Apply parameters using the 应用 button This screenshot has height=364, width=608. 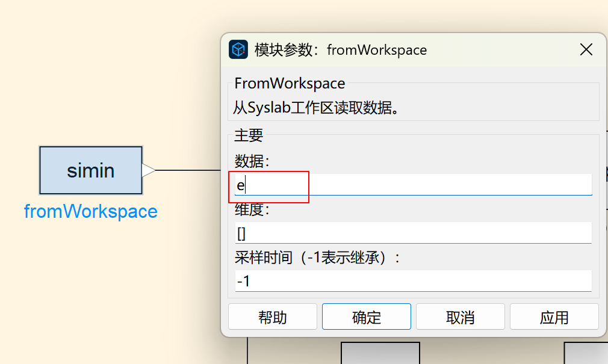[554, 316]
